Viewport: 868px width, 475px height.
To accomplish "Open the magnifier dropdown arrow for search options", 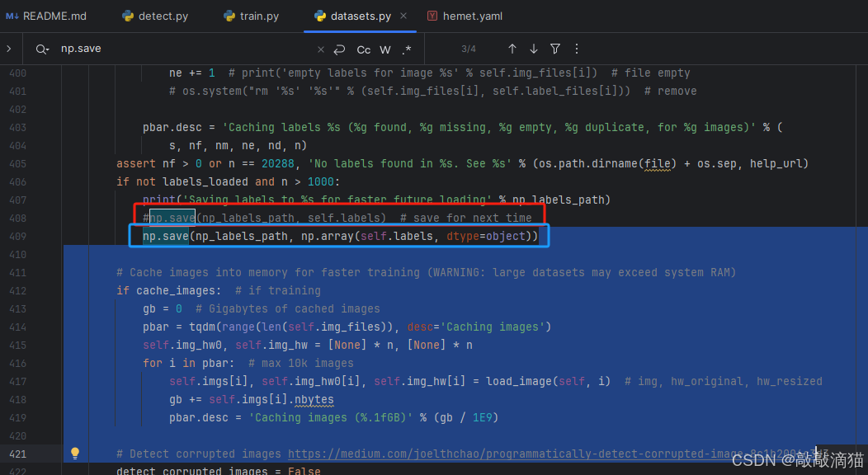I will (50, 49).
